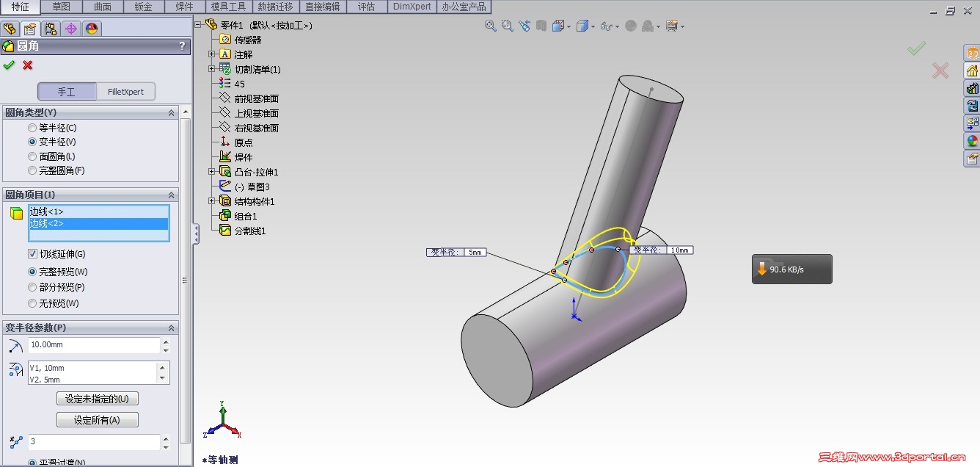
Task: Click the Display Style cube icon
Action: click(582, 26)
